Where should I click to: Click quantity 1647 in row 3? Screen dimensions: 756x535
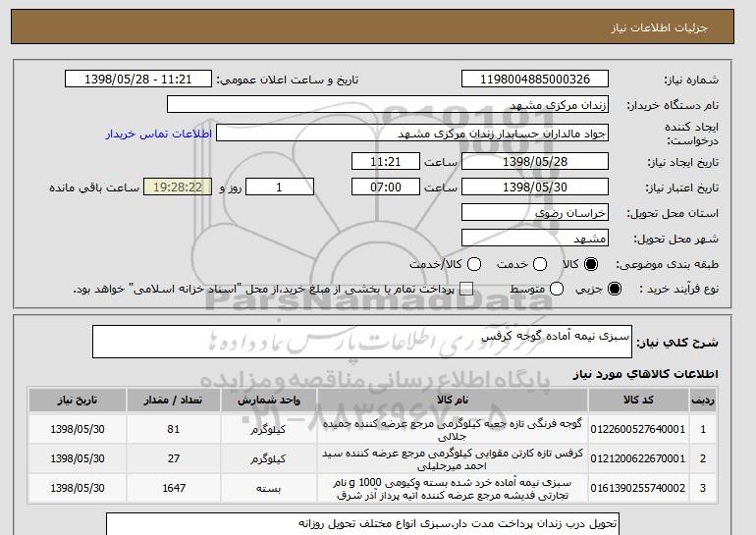click(174, 488)
